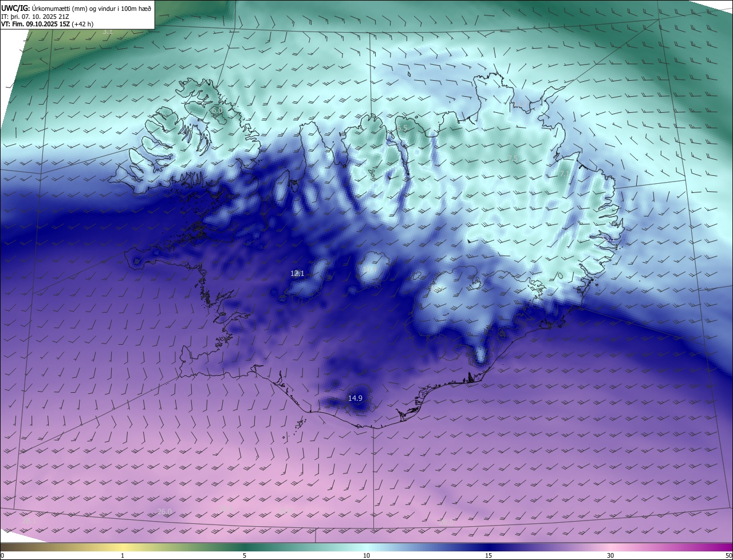Select the '7.5' value label in northeast

click(x=513, y=159)
